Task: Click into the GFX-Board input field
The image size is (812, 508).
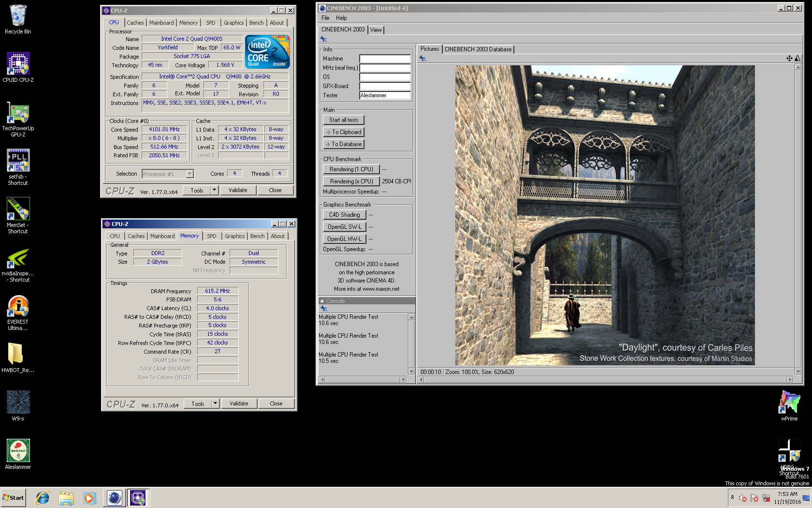Action: click(x=385, y=86)
